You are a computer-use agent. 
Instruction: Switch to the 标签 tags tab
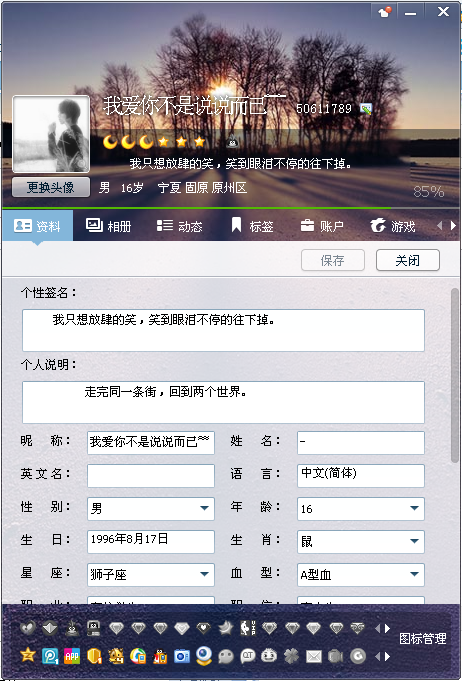pos(252,226)
